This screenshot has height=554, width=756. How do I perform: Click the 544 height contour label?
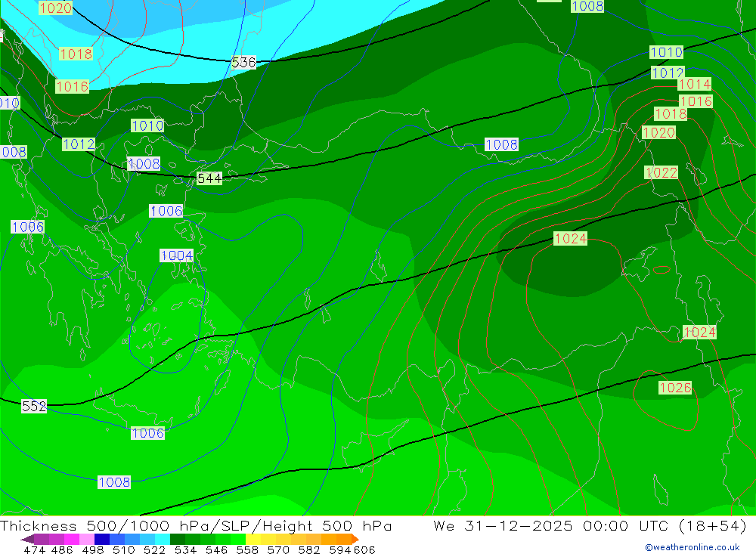point(209,178)
